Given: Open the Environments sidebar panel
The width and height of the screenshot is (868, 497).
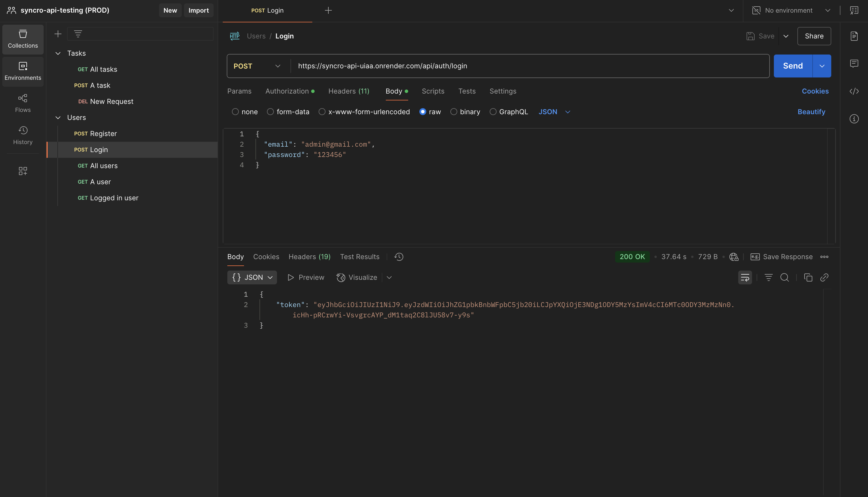Looking at the screenshot, I should coord(23,71).
